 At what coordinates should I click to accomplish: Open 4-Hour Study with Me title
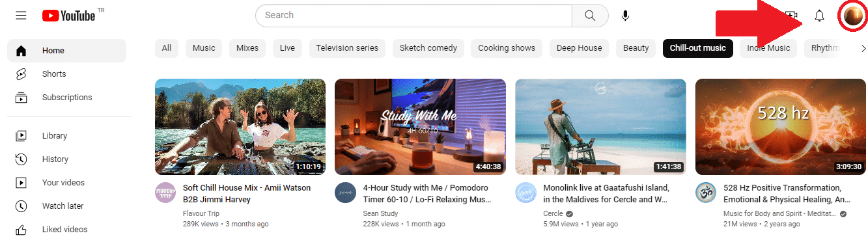click(427, 194)
